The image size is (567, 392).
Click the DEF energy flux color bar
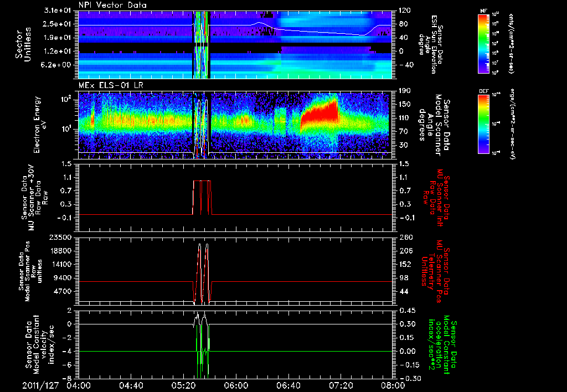click(x=483, y=124)
